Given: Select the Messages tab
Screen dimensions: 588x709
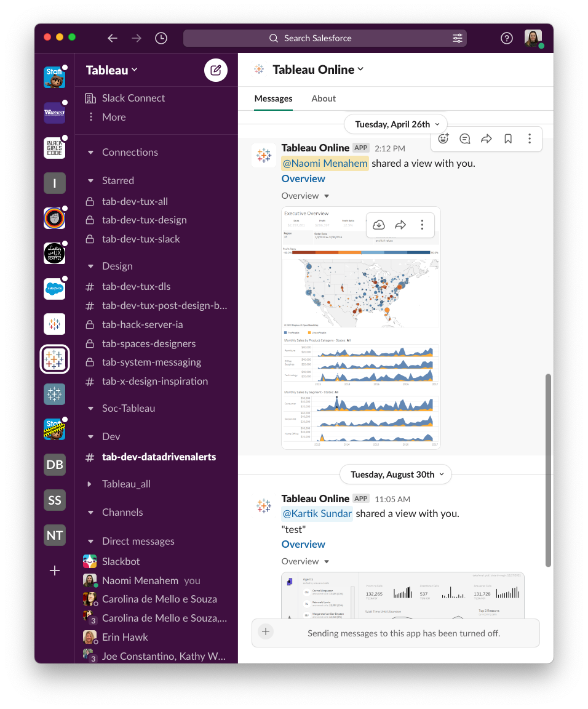Looking at the screenshot, I should (x=274, y=98).
